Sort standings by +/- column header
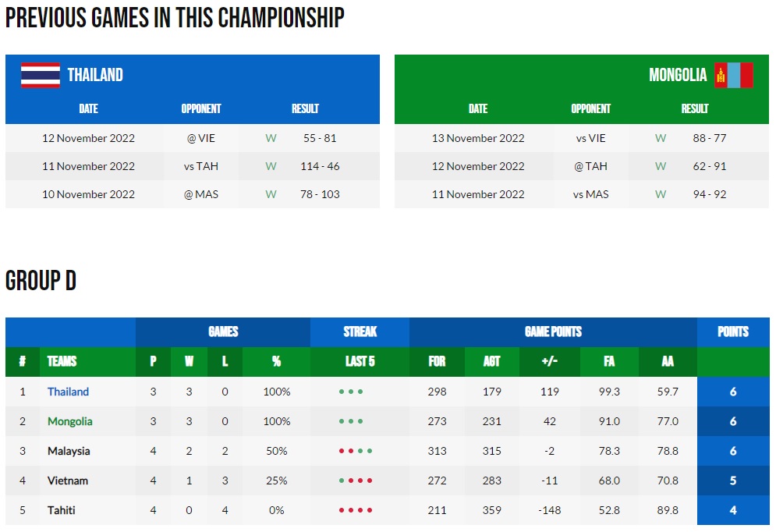Screen dimensions: 776x532 point(550,361)
